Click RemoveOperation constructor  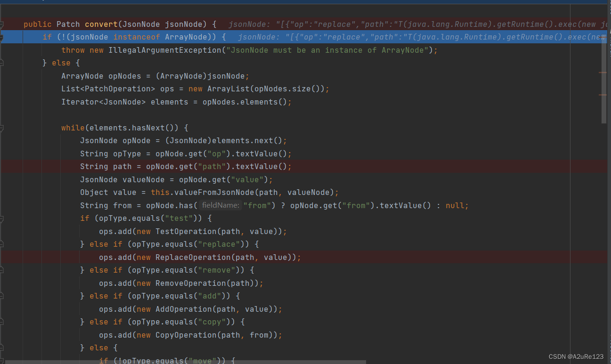click(x=191, y=283)
